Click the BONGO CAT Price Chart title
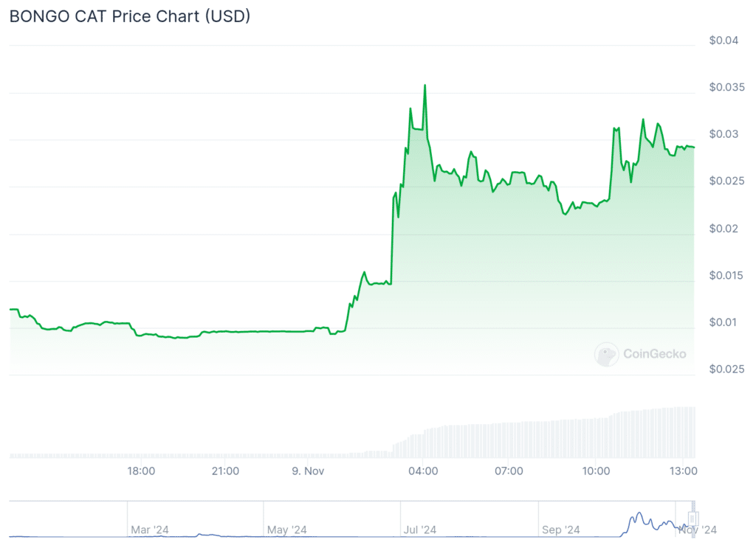Screen dimensions: 756x551 130,16
